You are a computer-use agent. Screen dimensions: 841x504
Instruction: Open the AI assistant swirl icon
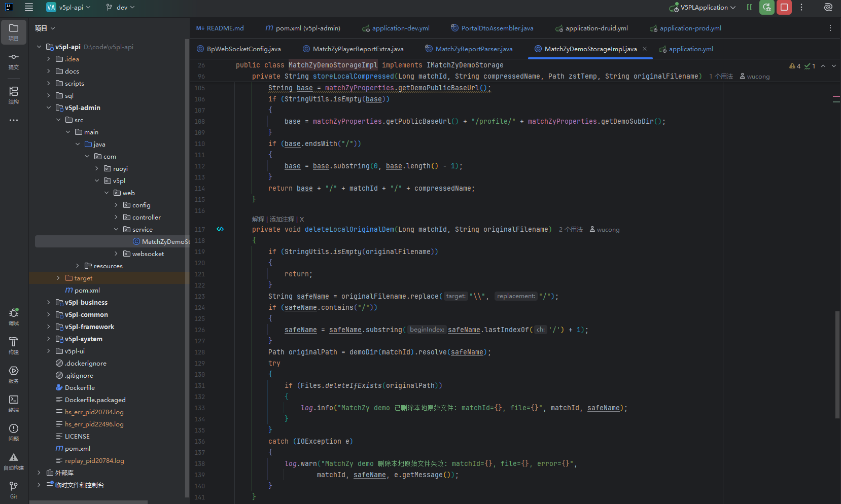coord(828,7)
